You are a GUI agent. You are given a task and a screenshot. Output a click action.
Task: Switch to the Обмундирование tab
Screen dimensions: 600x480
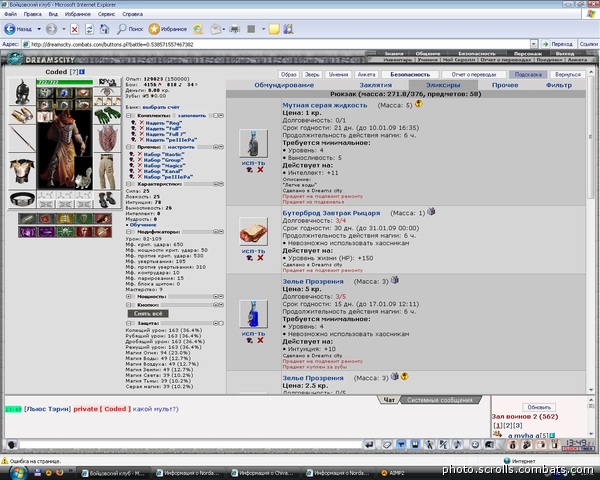(284, 85)
